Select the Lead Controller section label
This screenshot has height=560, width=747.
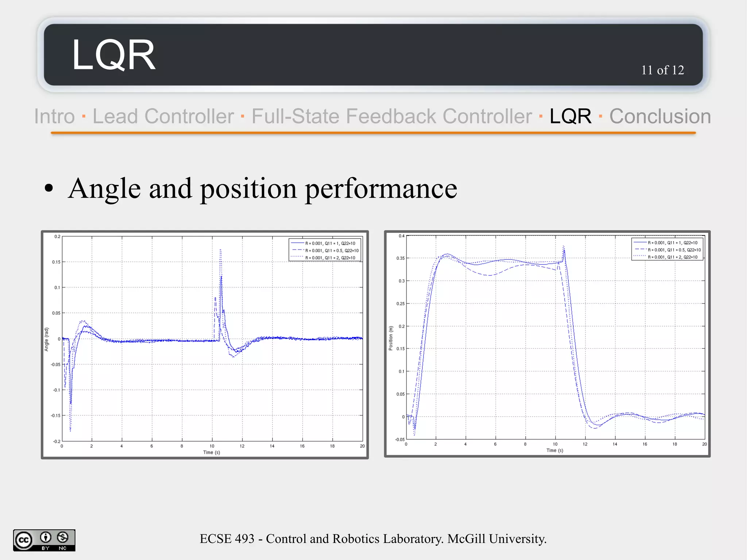pyautogui.click(x=163, y=116)
